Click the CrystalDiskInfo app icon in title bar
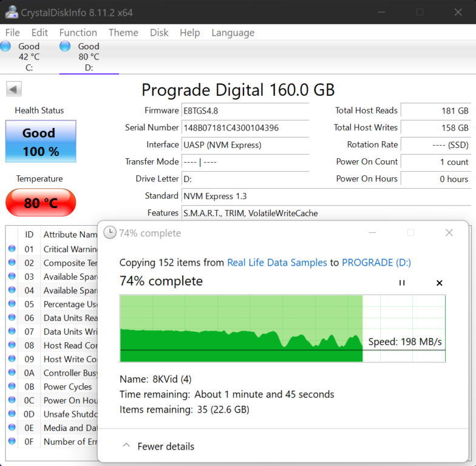The width and height of the screenshot is (476, 466). click(x=11, y=12)
